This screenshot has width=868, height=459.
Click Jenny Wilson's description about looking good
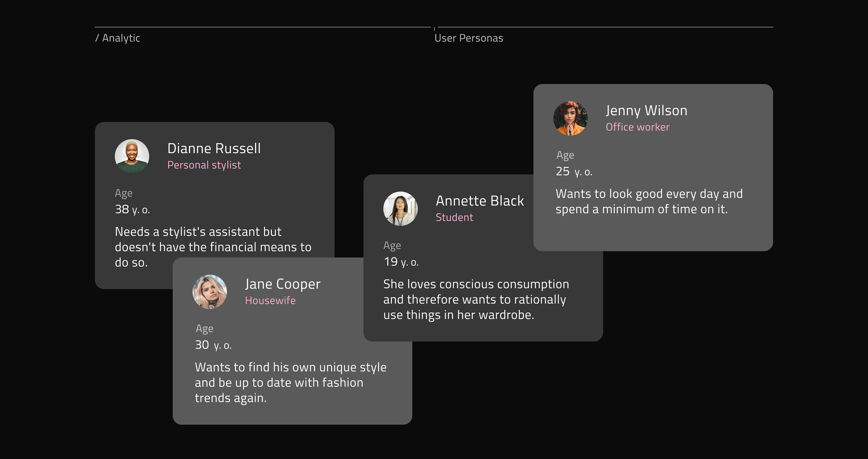649,201
